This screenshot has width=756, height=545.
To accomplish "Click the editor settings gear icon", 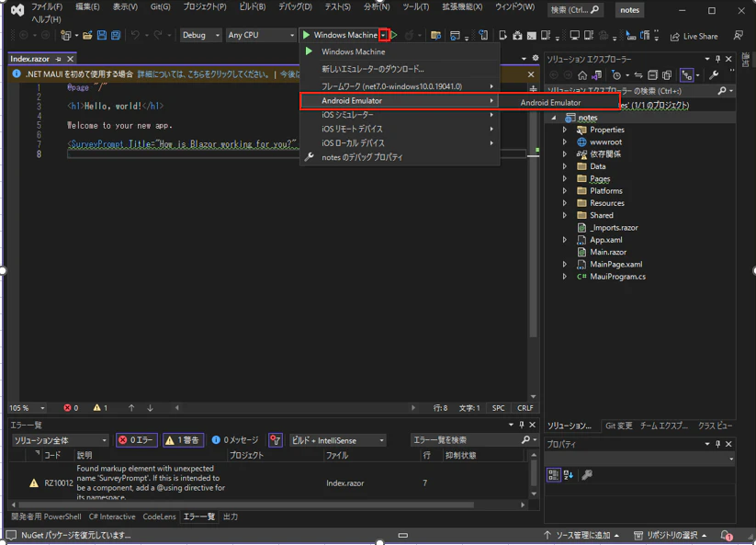I will [x=536, y=58].
